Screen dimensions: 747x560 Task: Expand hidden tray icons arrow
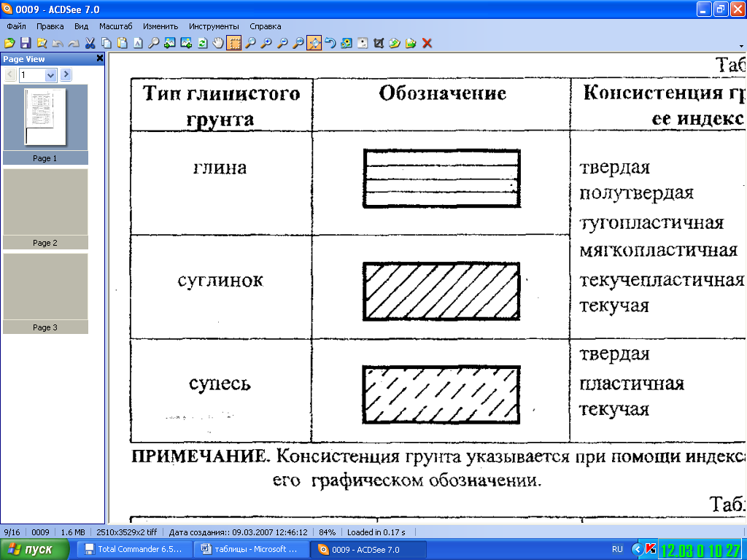637,549
